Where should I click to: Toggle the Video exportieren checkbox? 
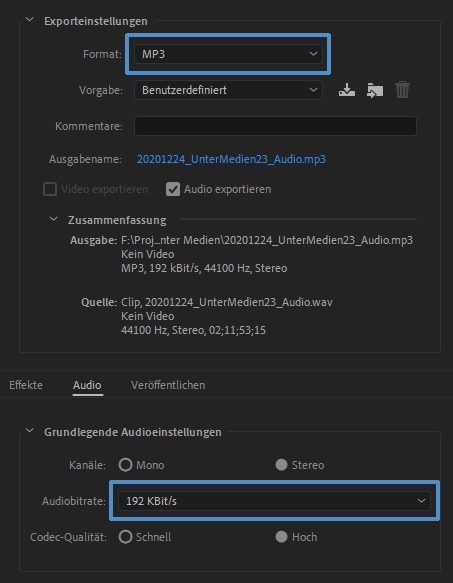50,189
